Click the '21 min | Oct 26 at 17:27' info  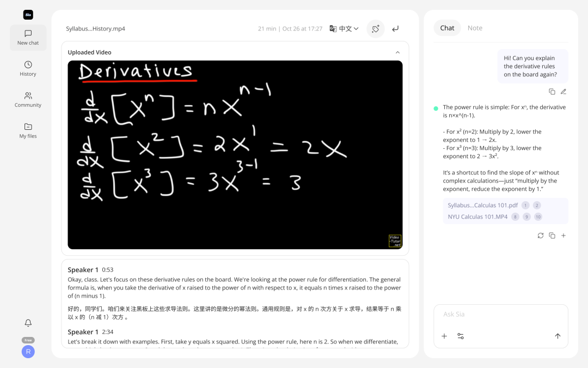click(x=290, y=28)
